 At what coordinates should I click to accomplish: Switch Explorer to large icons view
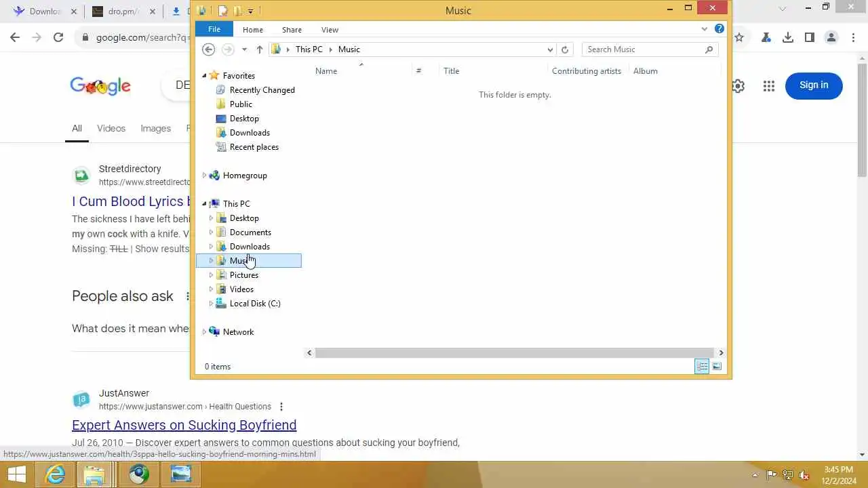tap(717, 367)
